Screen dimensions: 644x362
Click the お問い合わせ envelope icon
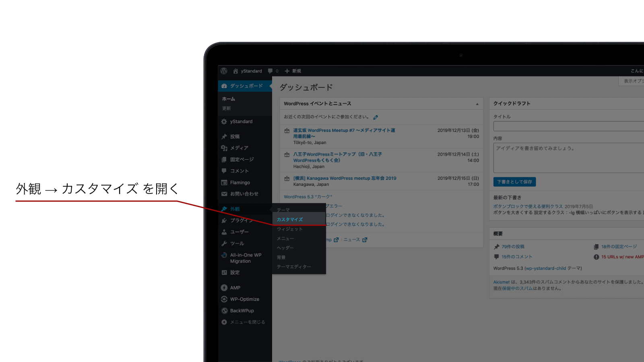pyautogui.click(x=224, y=194)
